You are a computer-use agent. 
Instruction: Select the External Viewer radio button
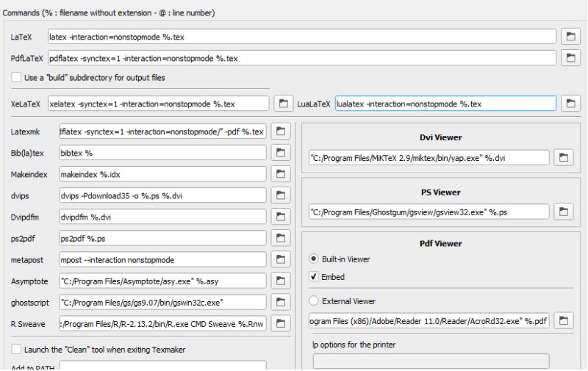314,300
